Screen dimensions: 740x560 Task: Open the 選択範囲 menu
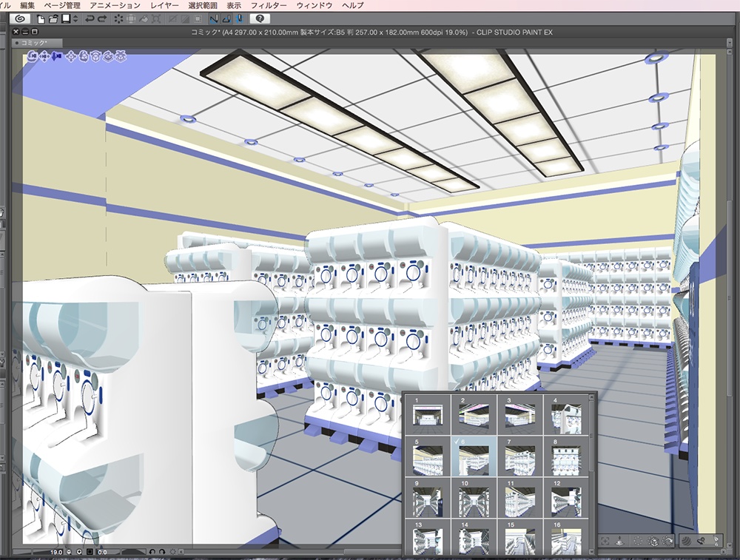[203, 6]
